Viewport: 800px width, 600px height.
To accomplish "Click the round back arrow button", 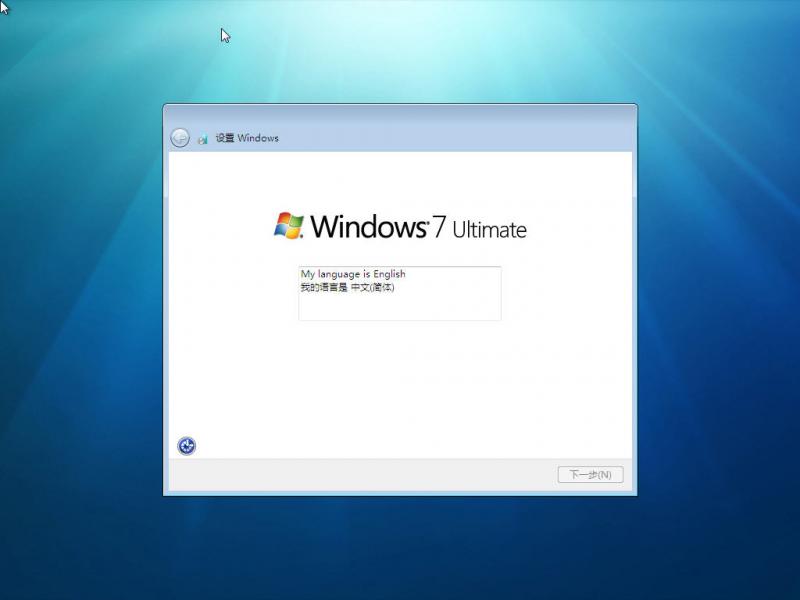I will pyautogui.click(x=180, y=138).
